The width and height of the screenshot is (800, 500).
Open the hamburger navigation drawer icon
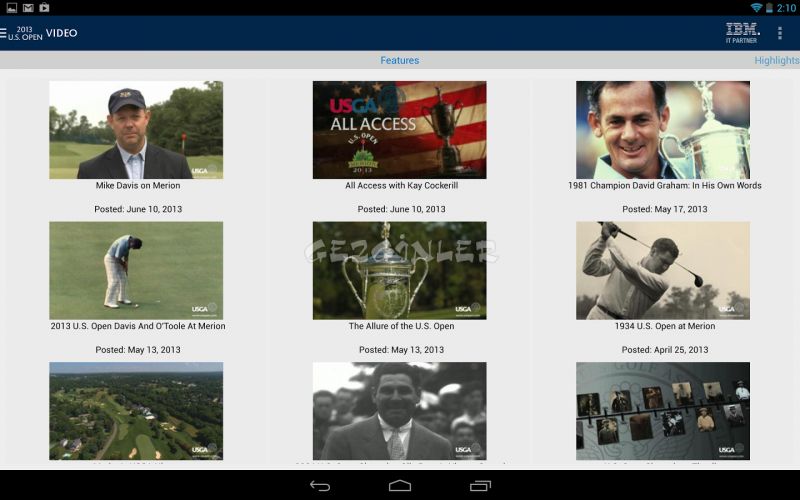click(4, 33)
